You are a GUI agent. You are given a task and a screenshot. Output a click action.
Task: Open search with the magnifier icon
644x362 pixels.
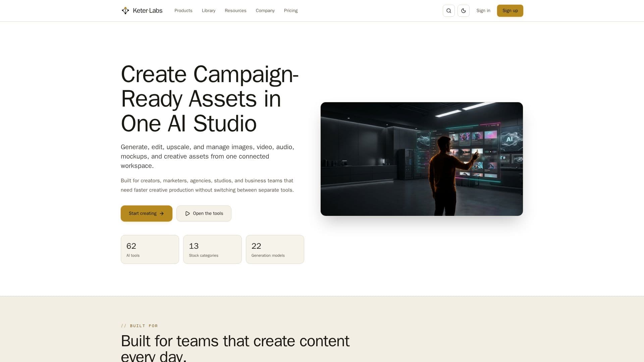click(449, 11)
